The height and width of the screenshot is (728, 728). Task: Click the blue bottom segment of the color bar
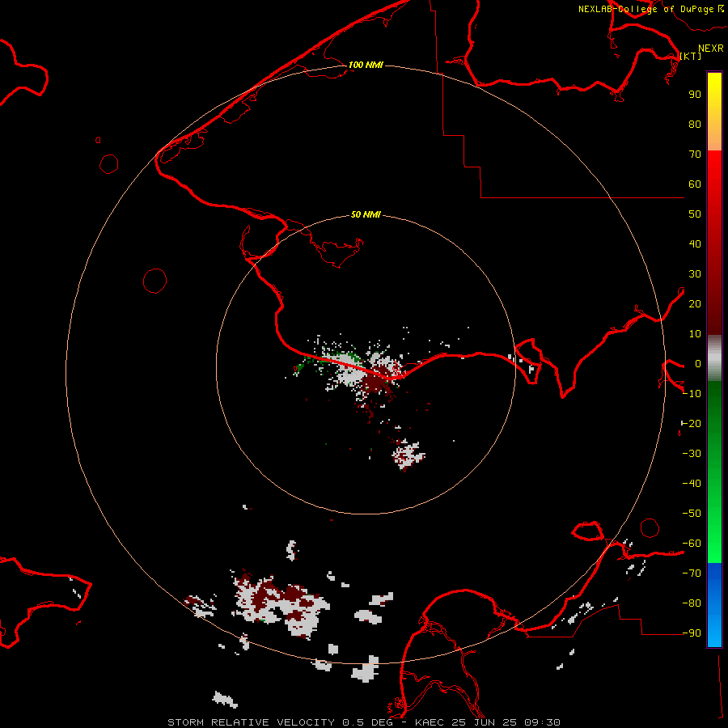714,604
